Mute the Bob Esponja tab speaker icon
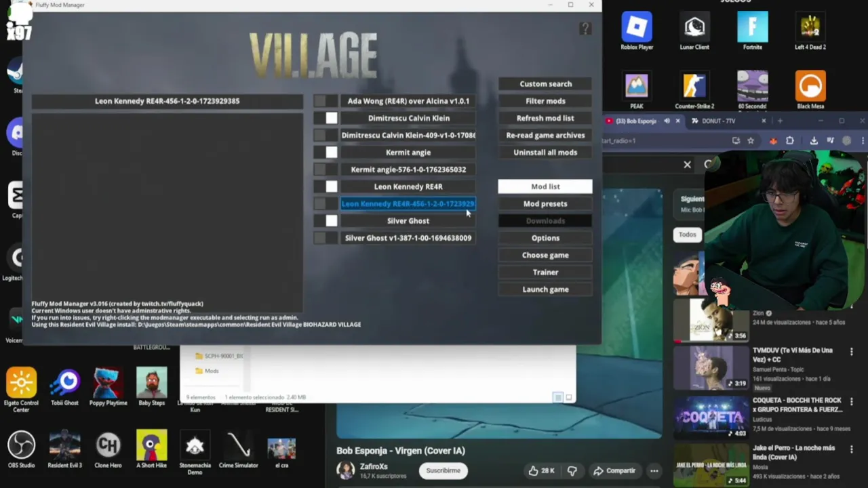Viewport: 868px width, 488px height. (x=667, y=121)
